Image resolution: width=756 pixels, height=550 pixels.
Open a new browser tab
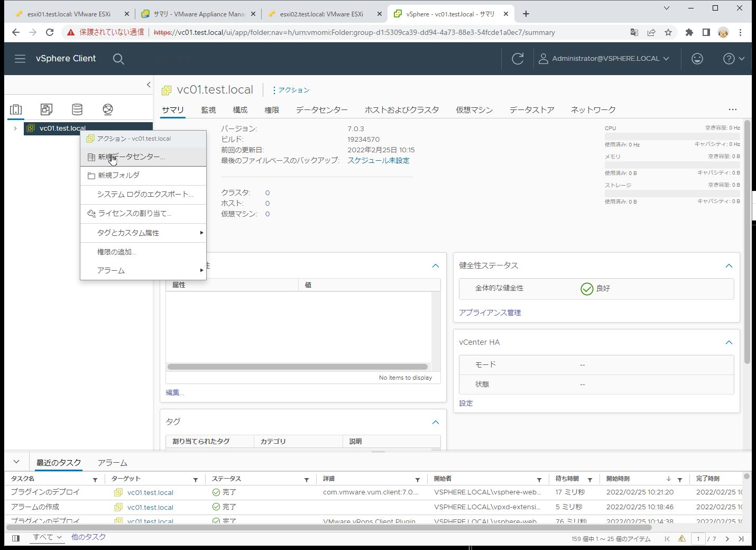(x=526, y=14)
